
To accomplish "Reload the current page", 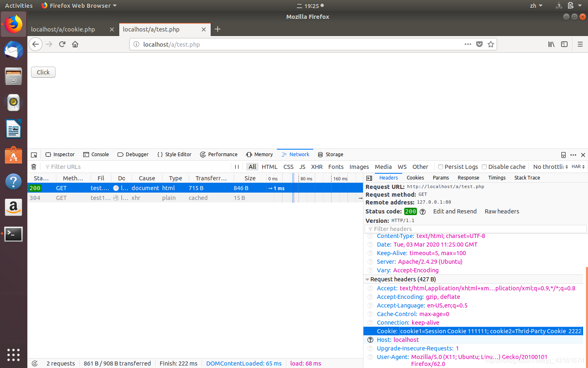I will click(62, 44).
